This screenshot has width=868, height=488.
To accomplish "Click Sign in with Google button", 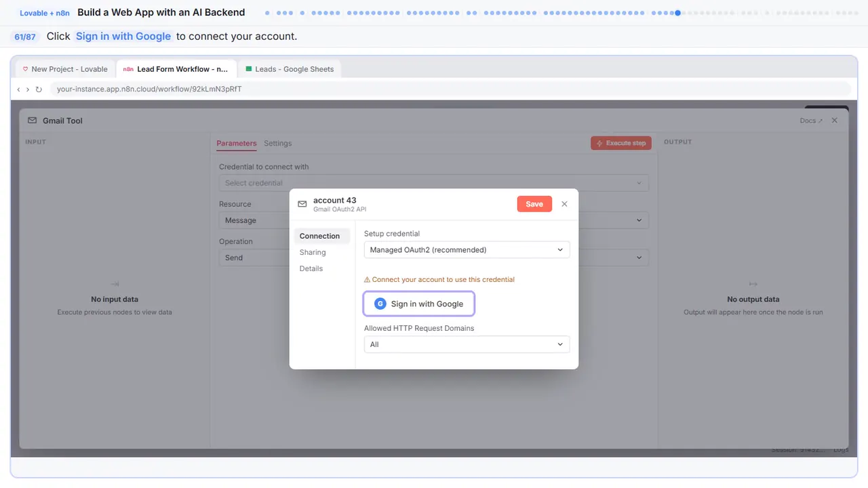I will (418, 304).
